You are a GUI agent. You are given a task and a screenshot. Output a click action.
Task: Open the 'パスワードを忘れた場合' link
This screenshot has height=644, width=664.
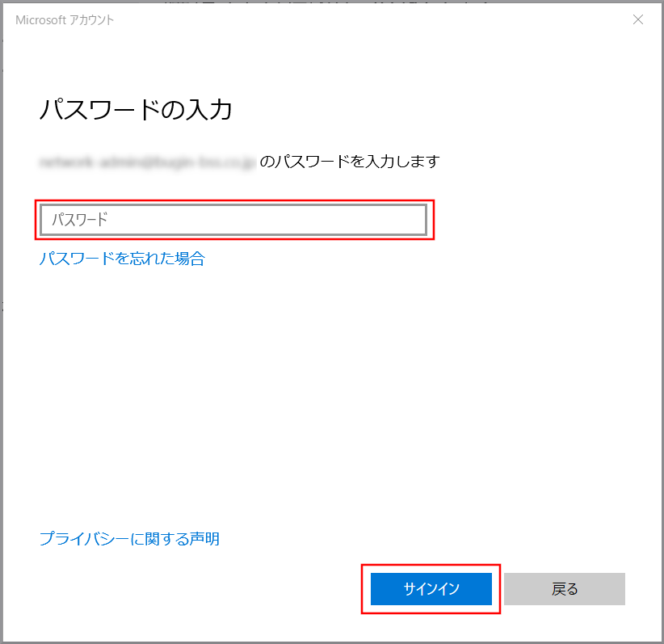click(x=122, y=259)
